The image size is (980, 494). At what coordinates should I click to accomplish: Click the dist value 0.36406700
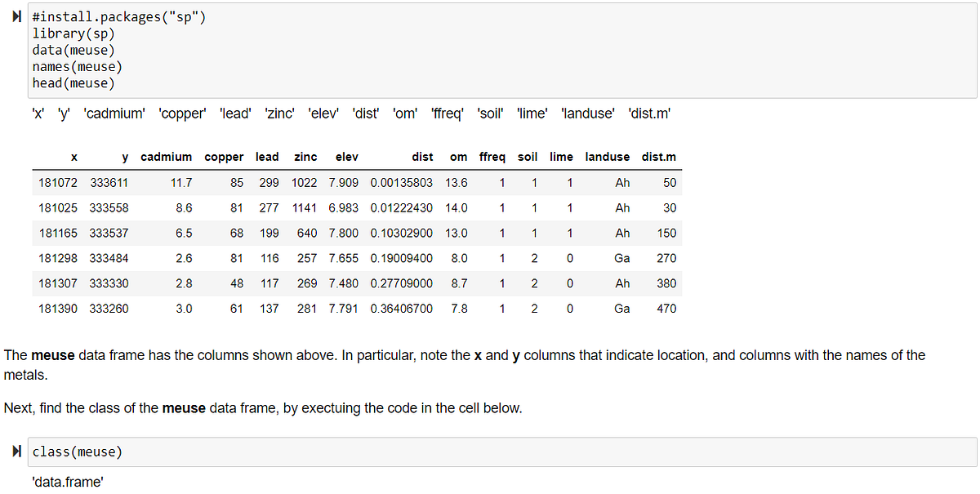point(401,309)
